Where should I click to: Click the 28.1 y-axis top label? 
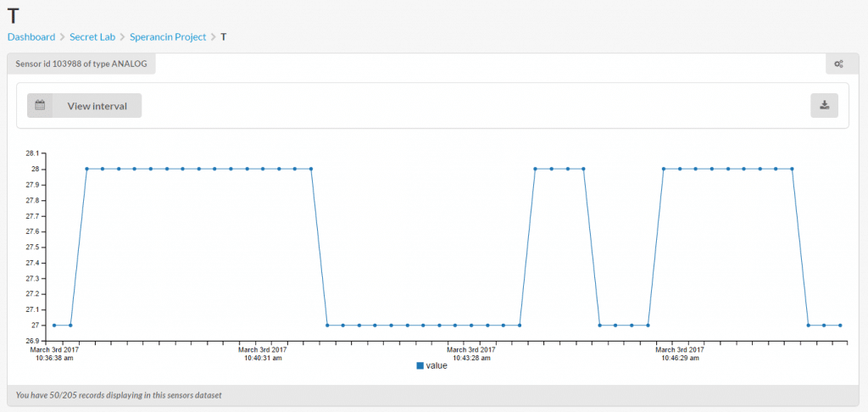click(32, 153)
